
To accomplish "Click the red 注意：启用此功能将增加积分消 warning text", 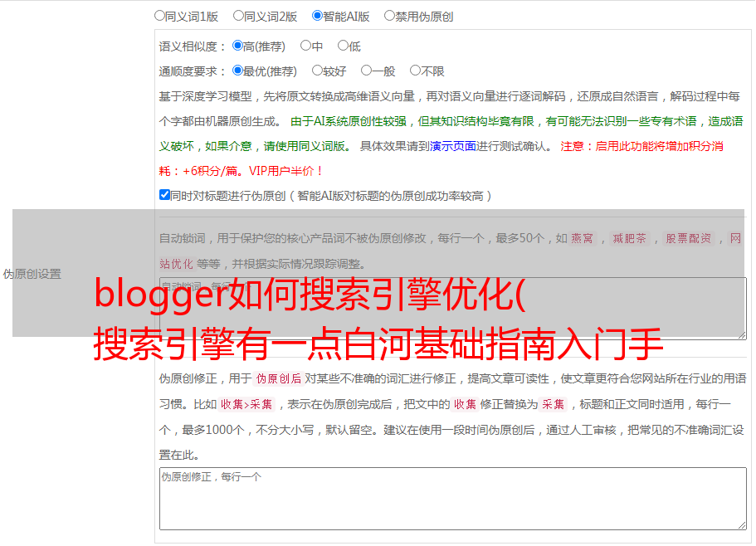I will point(641,146).
